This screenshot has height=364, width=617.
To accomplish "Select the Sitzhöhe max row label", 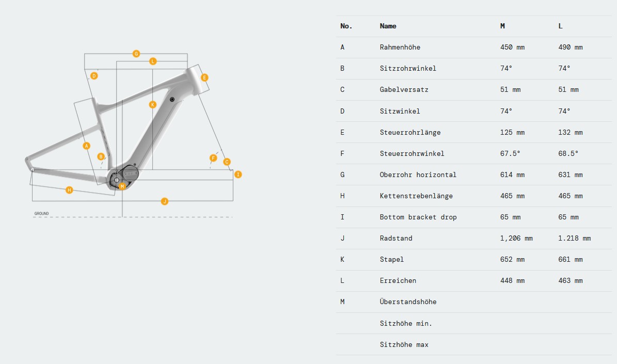I will (x=404, y=344).
